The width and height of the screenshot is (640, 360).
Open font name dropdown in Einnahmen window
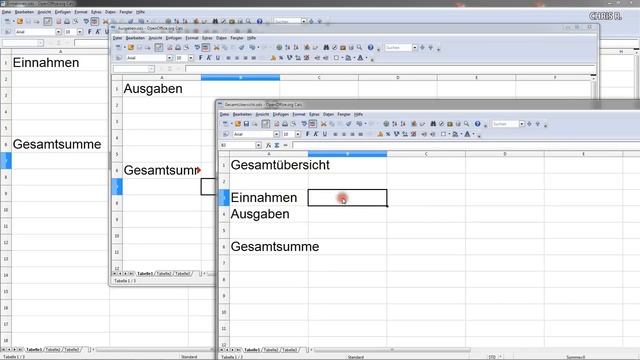click(58, 31)
